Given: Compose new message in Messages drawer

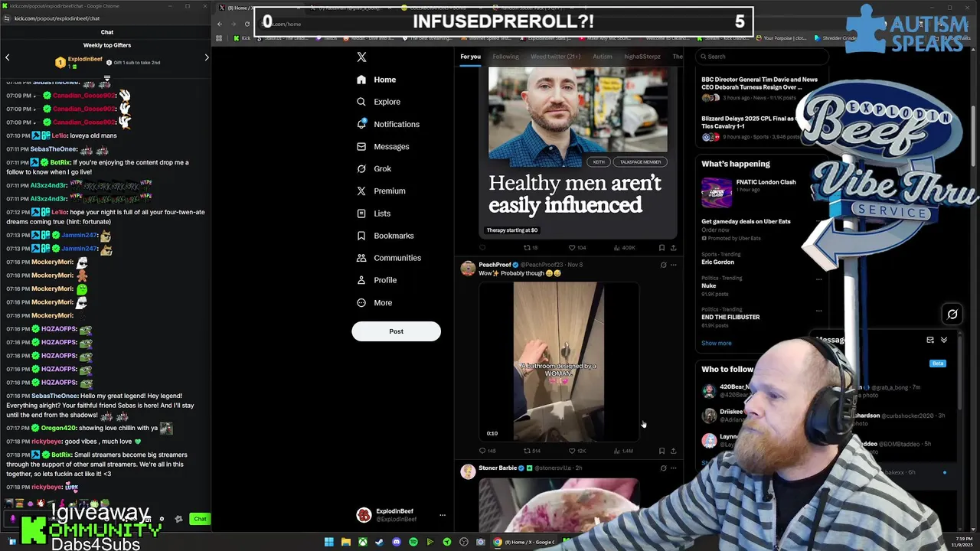Looking at the screenshot, I should (930, 340).
